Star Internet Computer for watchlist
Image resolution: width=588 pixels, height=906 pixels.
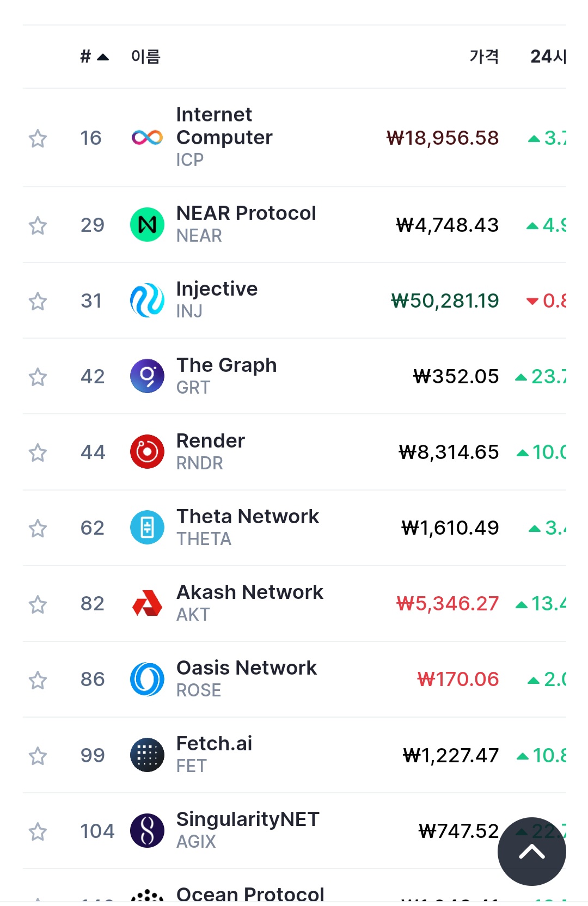(x=38, y=138)
